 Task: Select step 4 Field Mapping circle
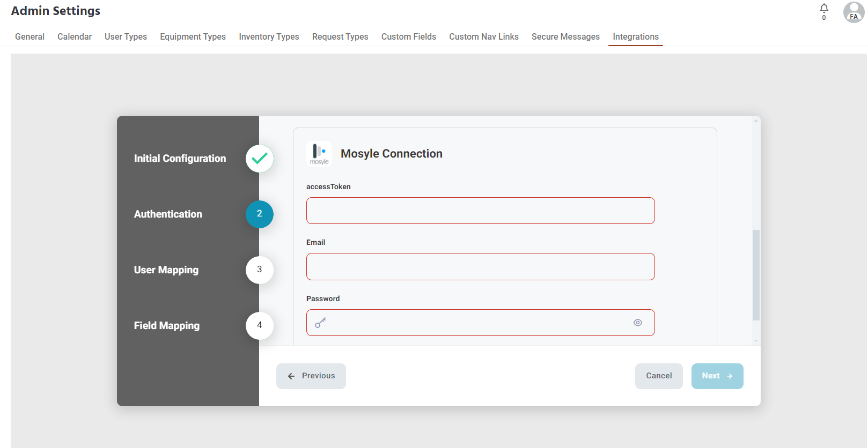coord(260,326)
